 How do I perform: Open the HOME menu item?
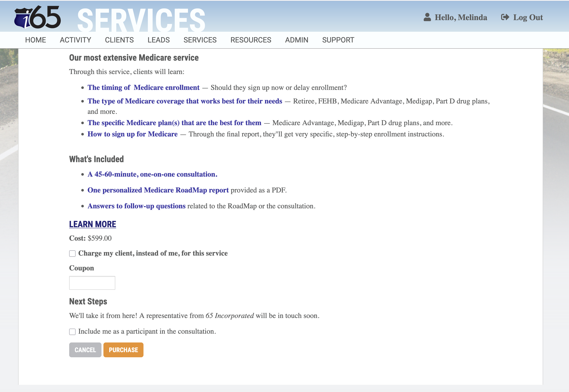(35, 40)
